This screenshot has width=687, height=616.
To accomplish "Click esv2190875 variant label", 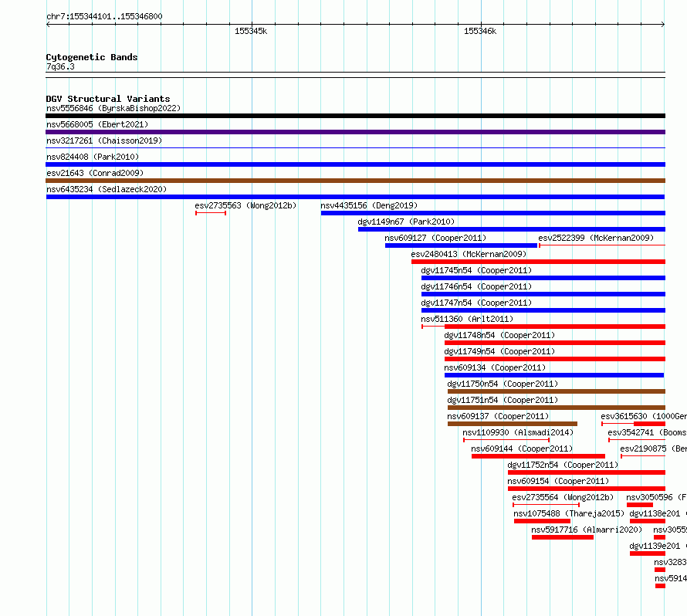I will tap(653, 448).
